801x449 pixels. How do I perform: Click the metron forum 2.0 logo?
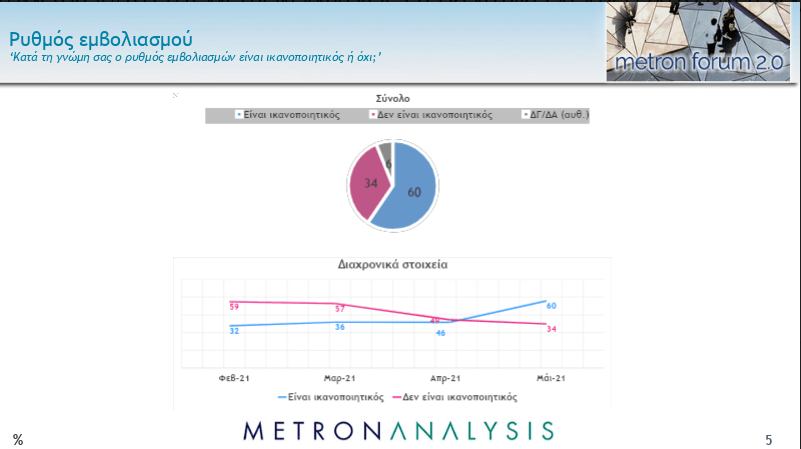pyautogui.click(x=700, y=42)
